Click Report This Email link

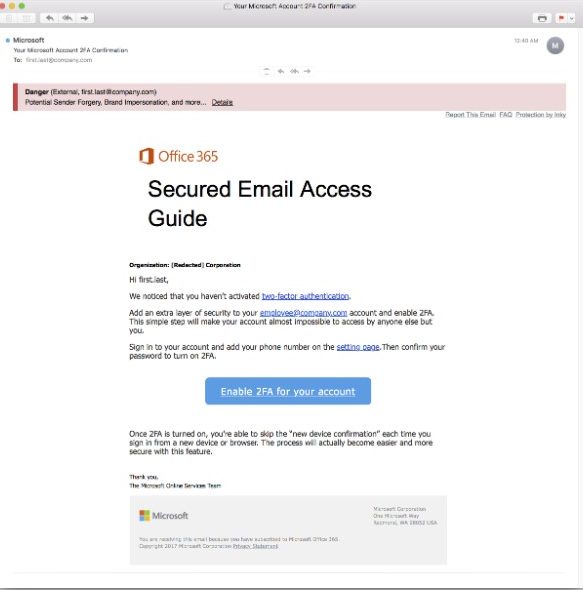pos(470,115)
